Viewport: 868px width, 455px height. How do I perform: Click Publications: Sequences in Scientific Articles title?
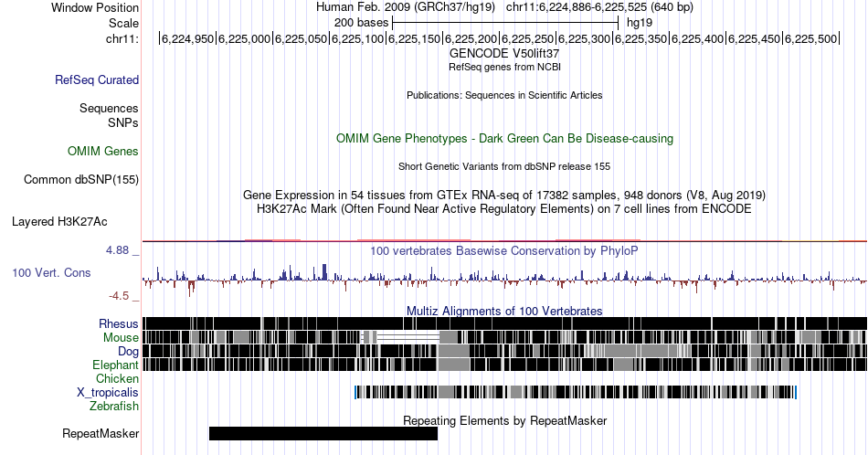[504, 95]
